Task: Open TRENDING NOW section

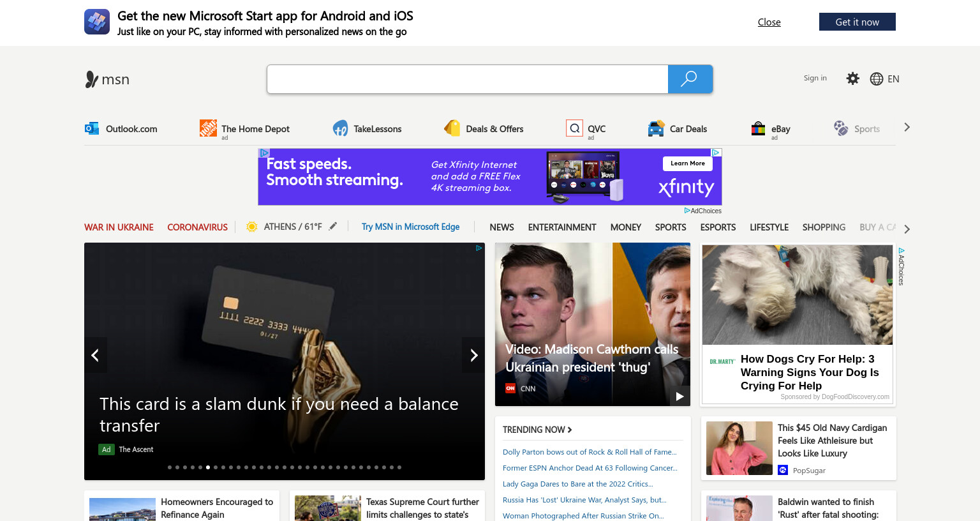Action: coord(537,430)
